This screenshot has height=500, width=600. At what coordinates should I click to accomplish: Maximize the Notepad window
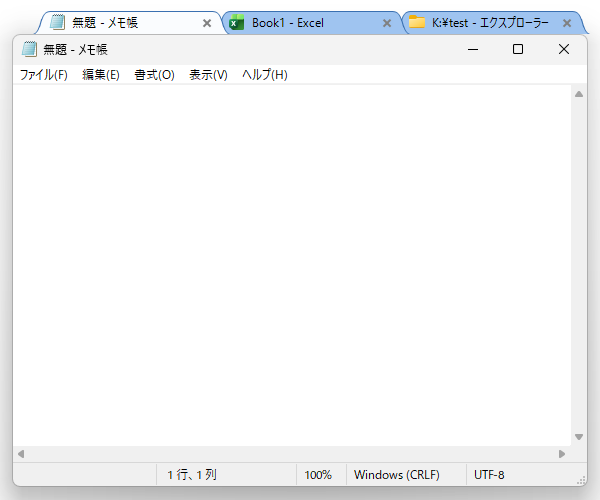tap(518, 49)
